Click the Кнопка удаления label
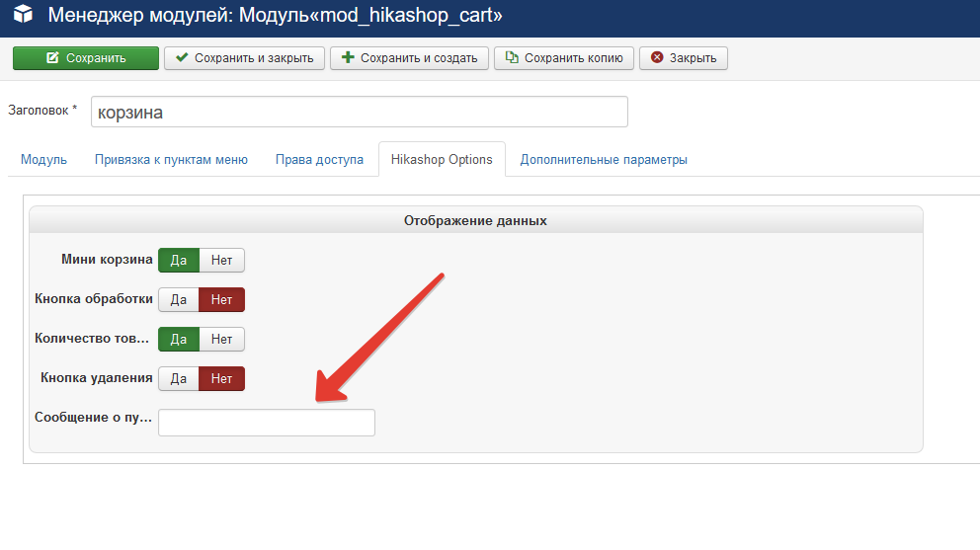Viewport: 980px width, 550px height. (96, 377)
